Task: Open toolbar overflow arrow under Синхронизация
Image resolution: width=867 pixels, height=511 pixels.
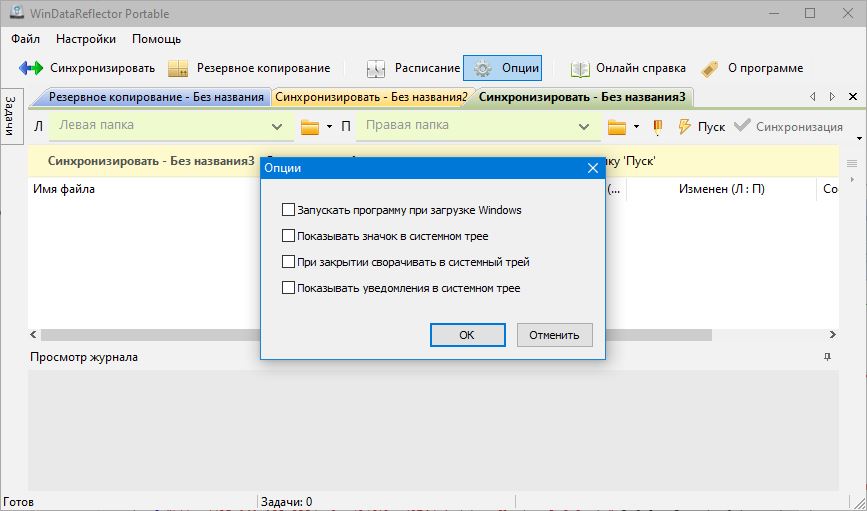Action: click(x=859, y=138)
